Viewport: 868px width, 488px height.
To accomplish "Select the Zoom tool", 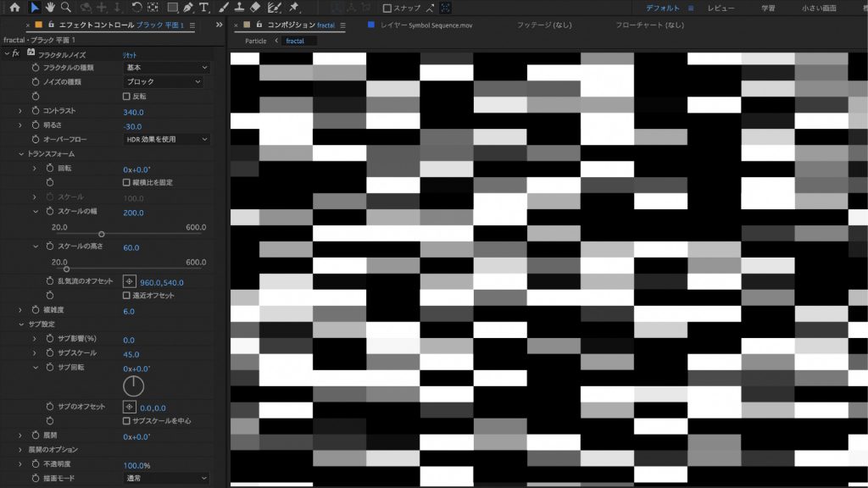I will point(66,8).
